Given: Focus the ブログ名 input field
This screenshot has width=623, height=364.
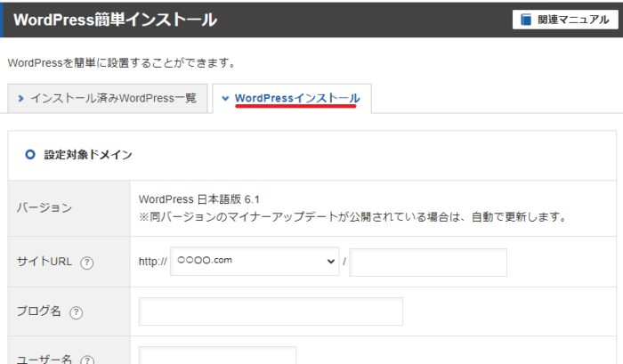Looking at the screenshot, I should click(271, 311).
